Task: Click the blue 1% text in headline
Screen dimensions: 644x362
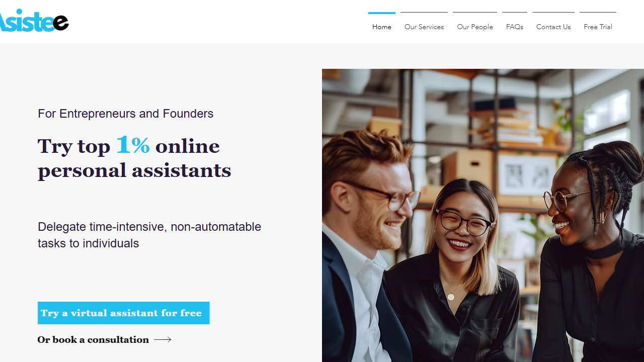Action: [x=133, y=145]
